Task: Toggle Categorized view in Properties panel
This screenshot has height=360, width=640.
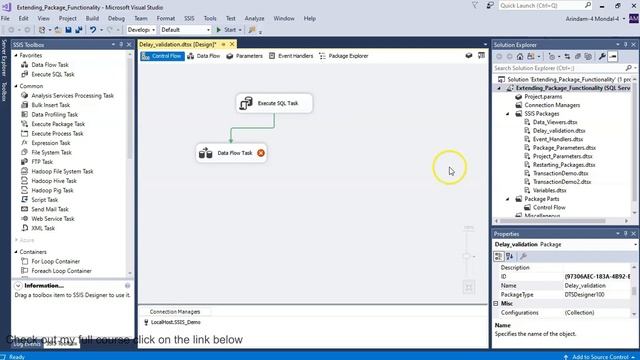Action: (x=498, y=256)
